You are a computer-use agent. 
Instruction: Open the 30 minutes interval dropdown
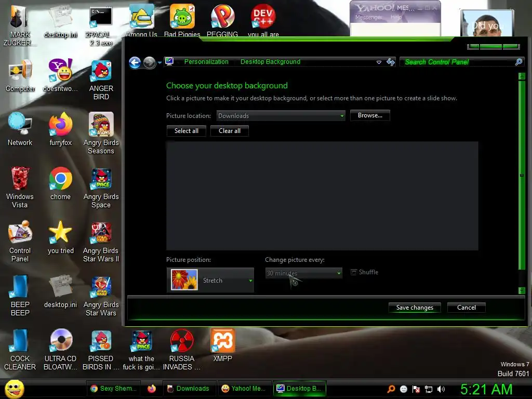pos(303,273)
